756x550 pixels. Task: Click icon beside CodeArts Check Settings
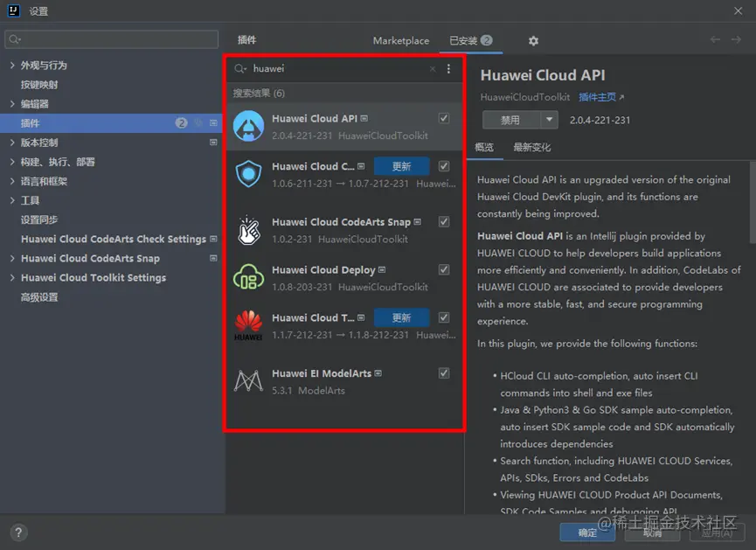click(213, 239)
